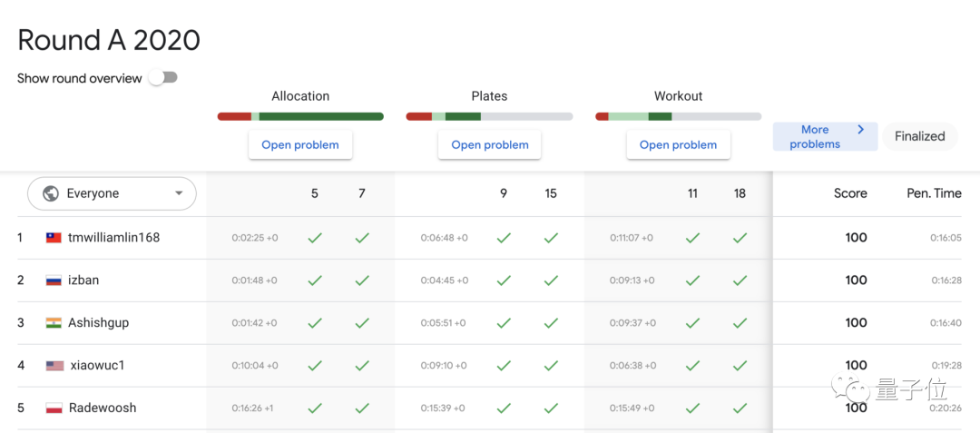
Task: Click the flag icon next to tmwilliamlin168
Action: tap(54, 238)
